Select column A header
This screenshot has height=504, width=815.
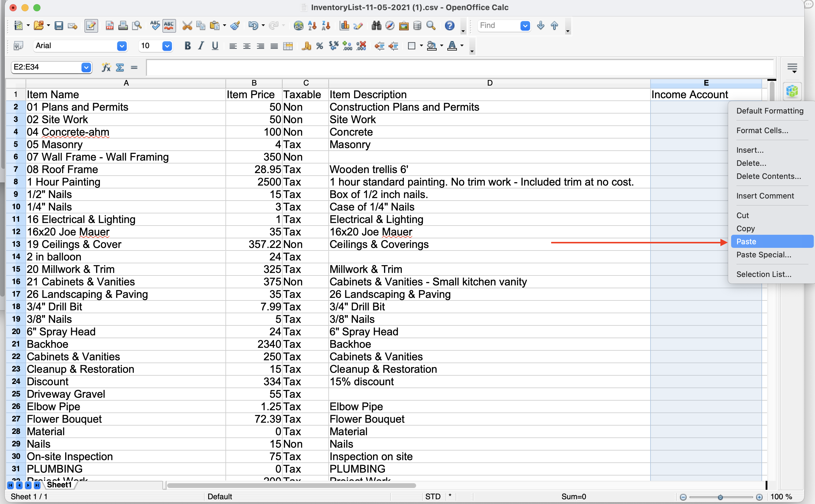126,83
